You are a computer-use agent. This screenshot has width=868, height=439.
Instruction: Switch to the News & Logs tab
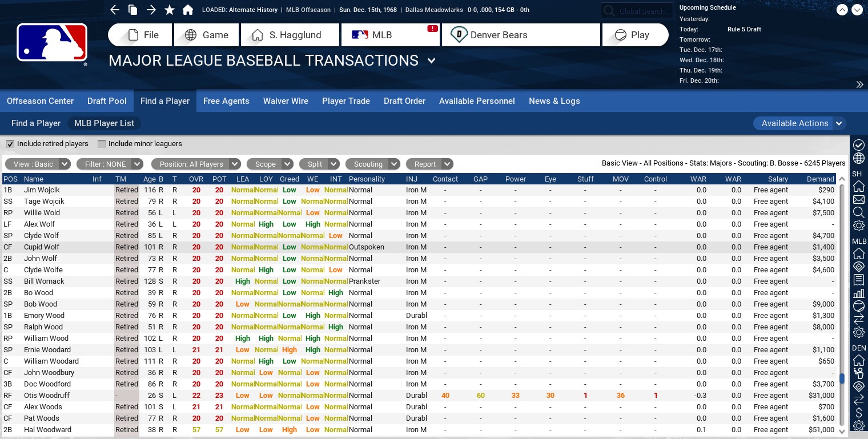(554, 101)
